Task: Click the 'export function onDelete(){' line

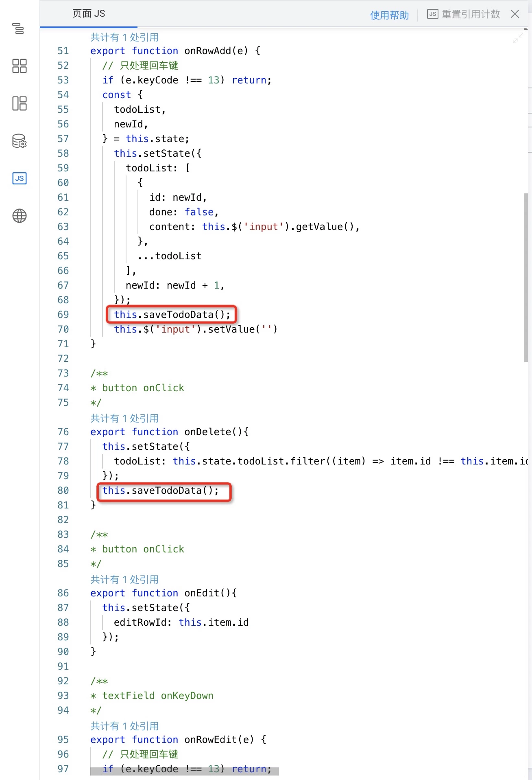Action: pyautogui.click(x=170, y=432)
